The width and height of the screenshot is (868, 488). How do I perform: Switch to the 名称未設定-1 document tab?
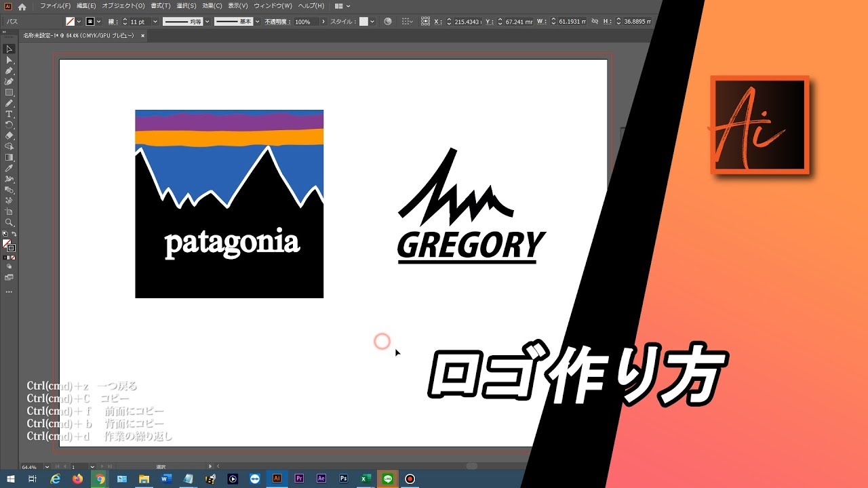(79, 35)
